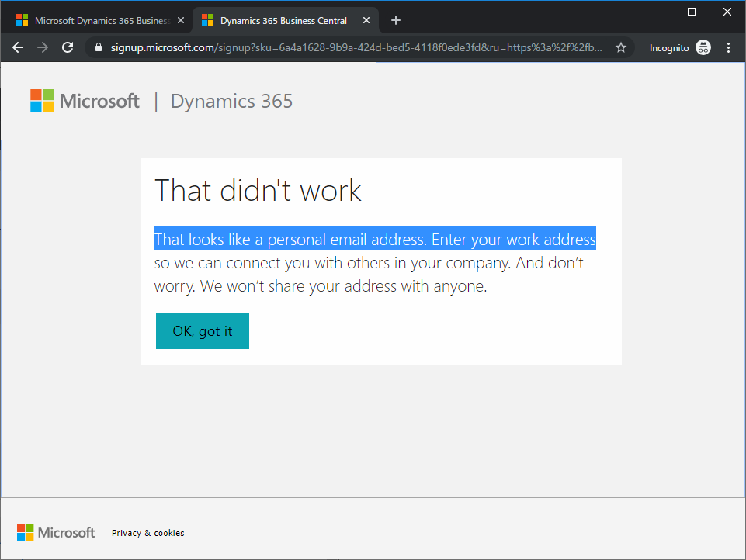
Task: Click the Incognito profile icon
Action: (703, 47)
